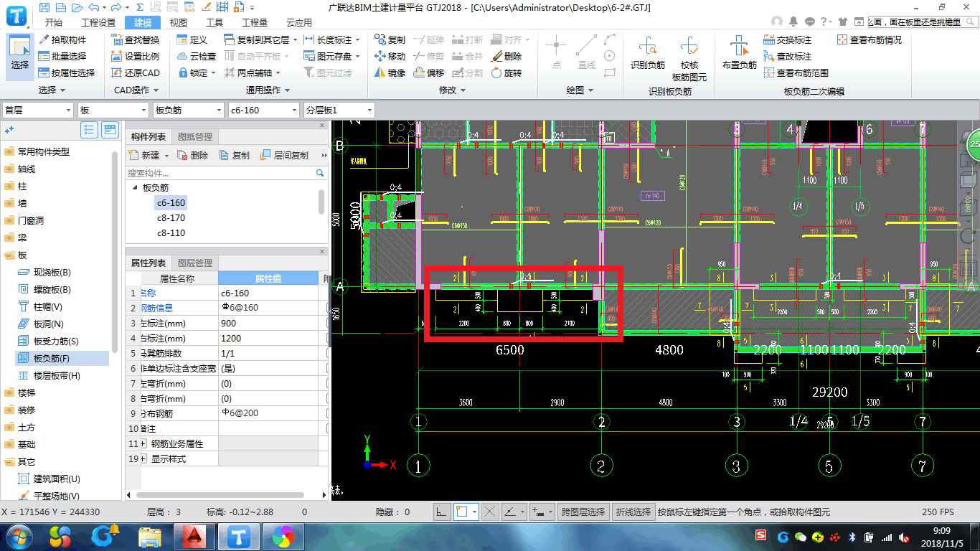
Task: Collapse the 板负筋 tree node in component list
Action: [134, 188]
